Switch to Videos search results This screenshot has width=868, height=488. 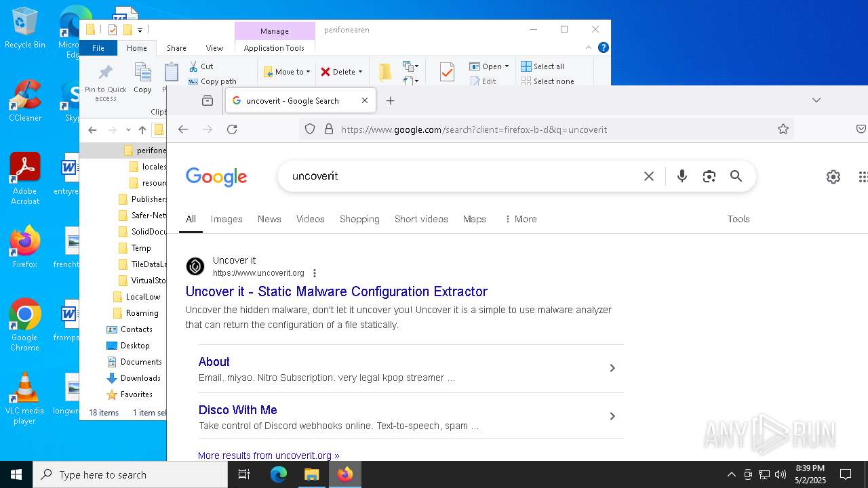pyautogui.click(x=311, y=219)
